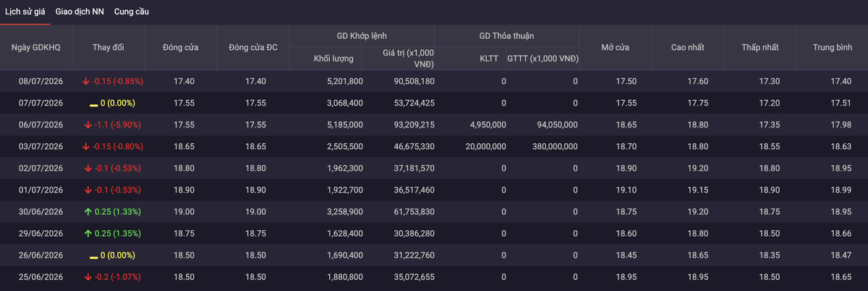Open the Cung cầu tab
This screenshot has height=291, width=868.
(x=132, y=12)
